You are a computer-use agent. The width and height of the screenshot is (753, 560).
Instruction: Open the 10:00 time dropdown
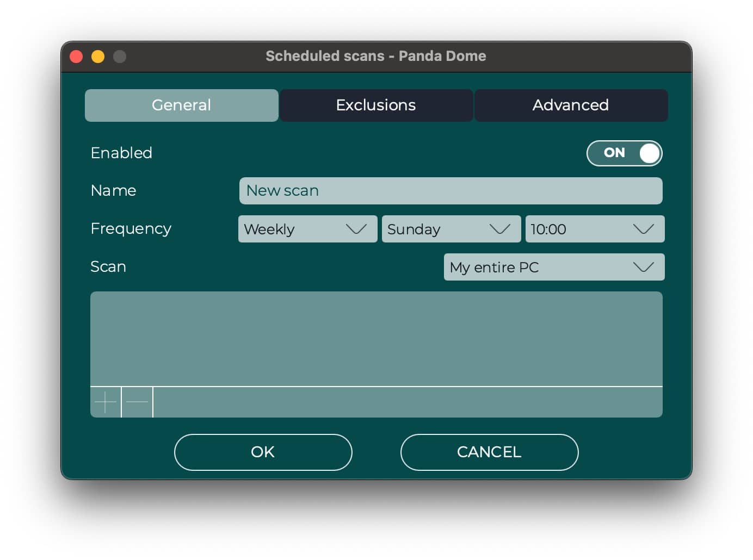pos(595,229)
